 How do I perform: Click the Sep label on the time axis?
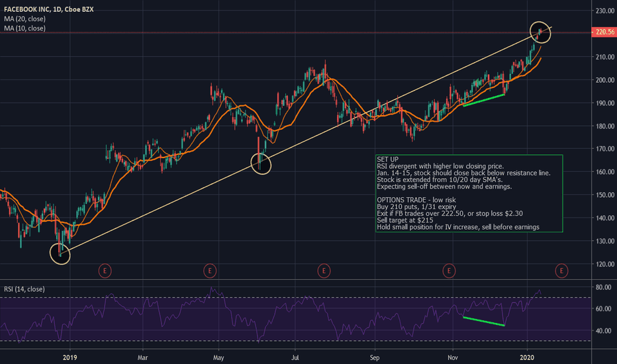[x=375, y=357]
